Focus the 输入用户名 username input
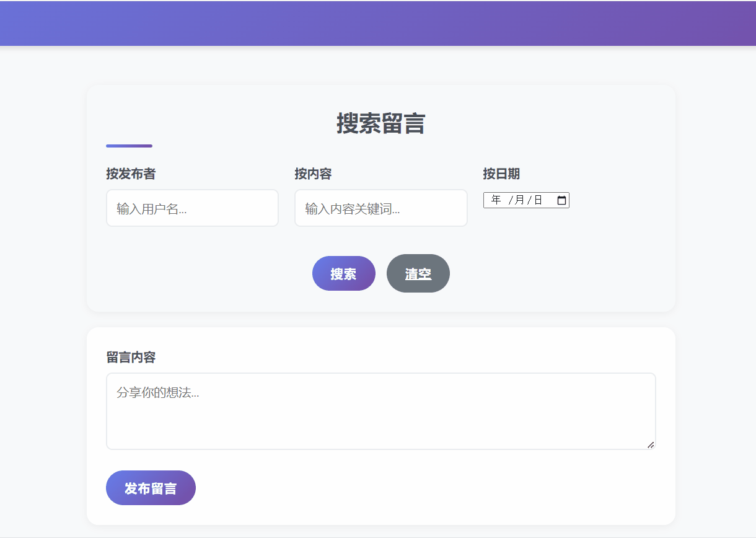 [x=192, y=208]
